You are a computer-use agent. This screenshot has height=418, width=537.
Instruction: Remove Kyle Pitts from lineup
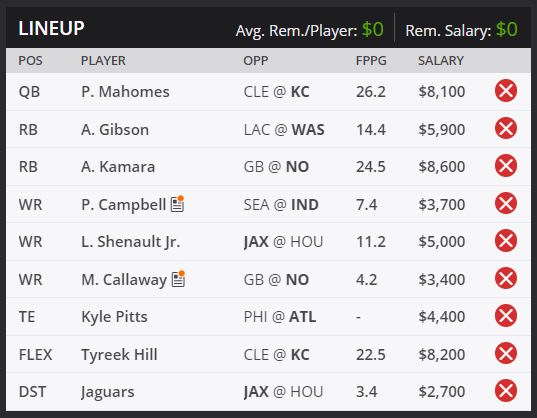click(506, 316)
